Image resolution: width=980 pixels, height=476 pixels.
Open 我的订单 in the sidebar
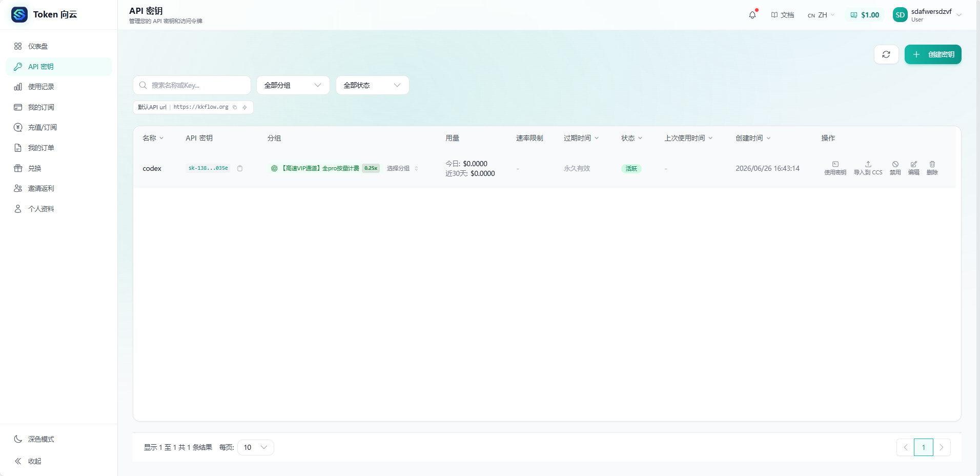click(x=59, y=148)
